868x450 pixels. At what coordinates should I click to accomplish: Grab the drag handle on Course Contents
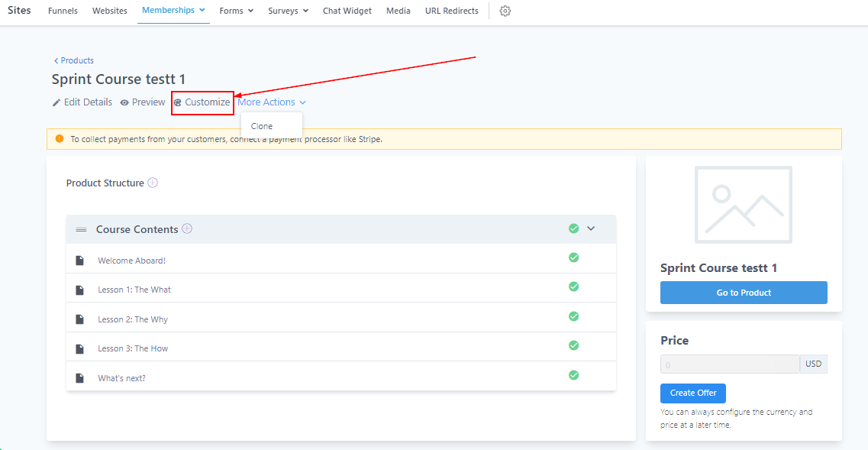click(81, 229)
